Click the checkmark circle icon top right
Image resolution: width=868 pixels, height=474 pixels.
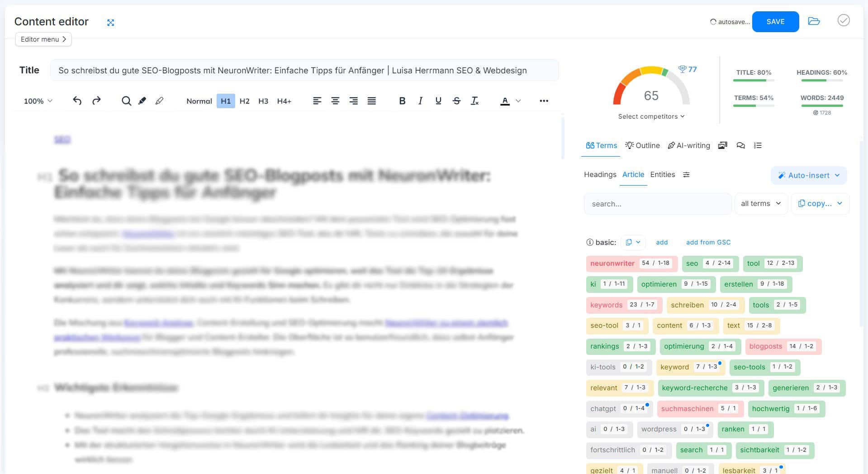tap(844, 20)
